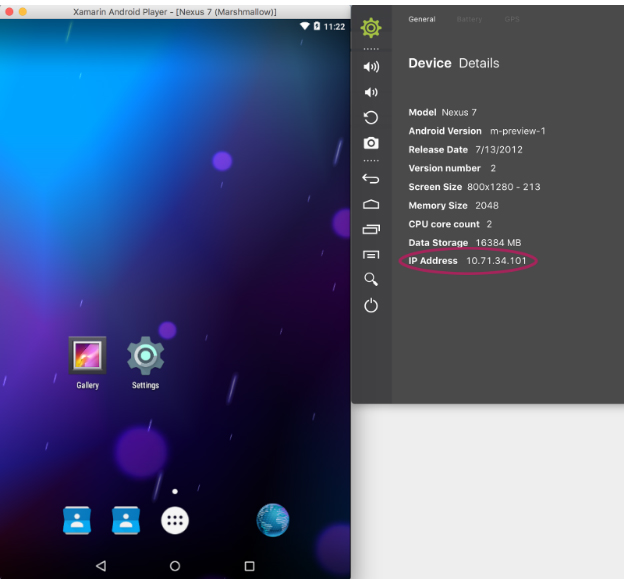
Task: Open the Settings app on home screen
Action: 145,363
